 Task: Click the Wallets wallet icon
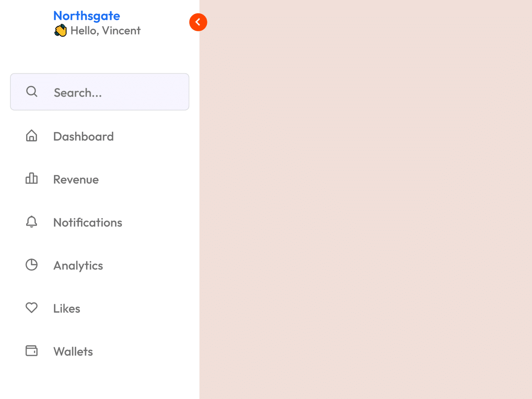[32, 351]
